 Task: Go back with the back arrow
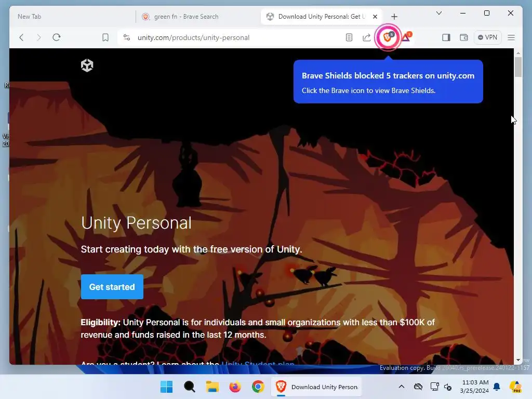(21, 37)
